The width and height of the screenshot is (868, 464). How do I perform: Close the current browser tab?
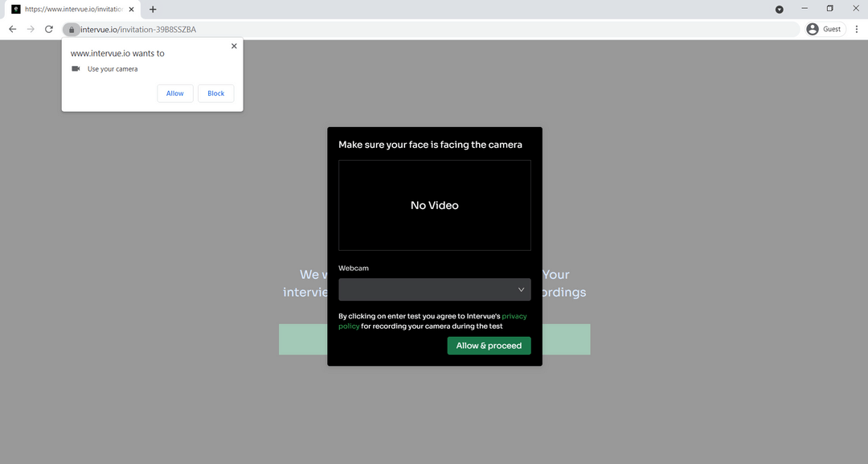tap(131, 9)
